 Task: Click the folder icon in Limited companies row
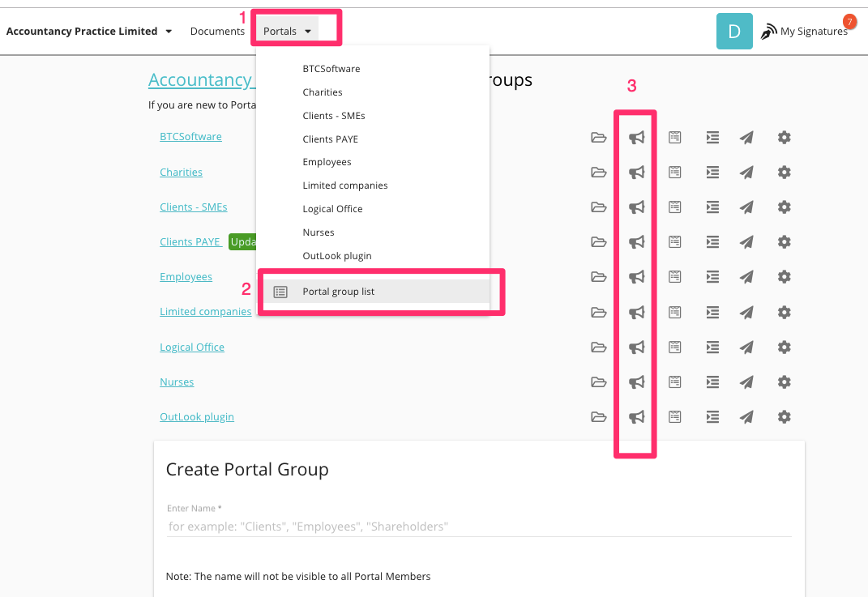click(x=599, y=313)
